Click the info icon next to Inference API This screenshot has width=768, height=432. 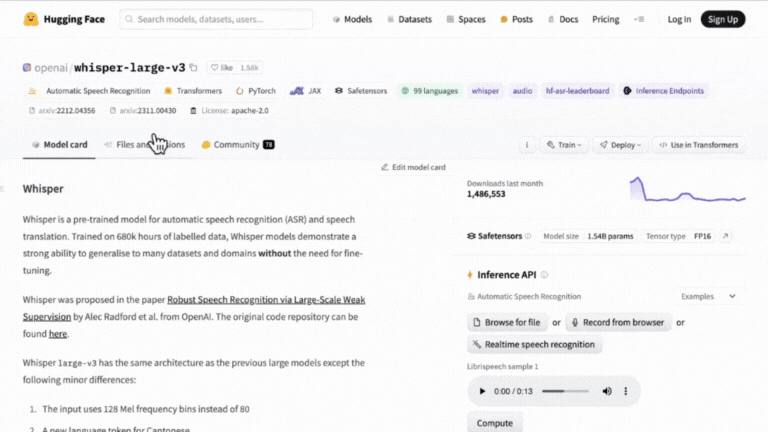(545, 275)
